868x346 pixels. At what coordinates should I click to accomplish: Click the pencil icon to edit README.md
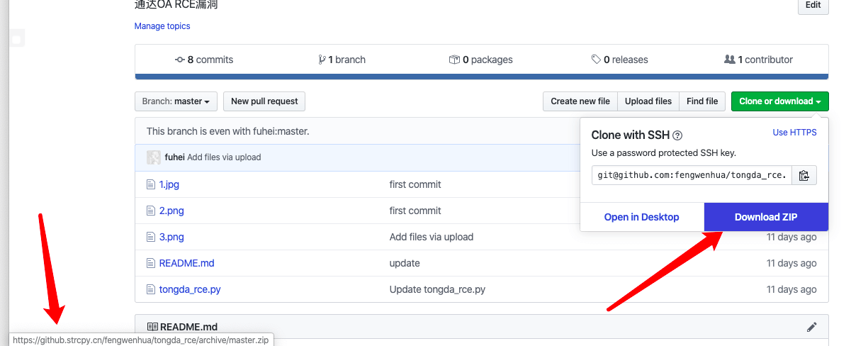pyautogui.click(x=812, y=327)
